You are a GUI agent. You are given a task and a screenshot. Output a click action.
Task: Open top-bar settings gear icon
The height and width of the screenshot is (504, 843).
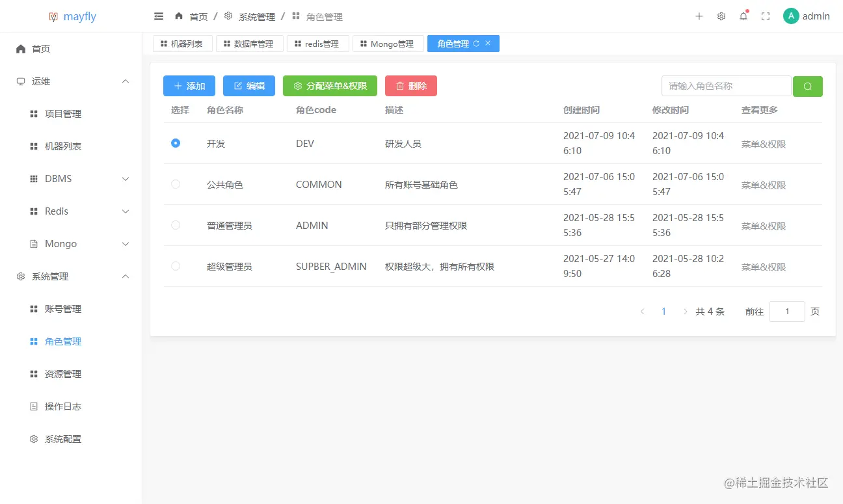tap(721, 16)
